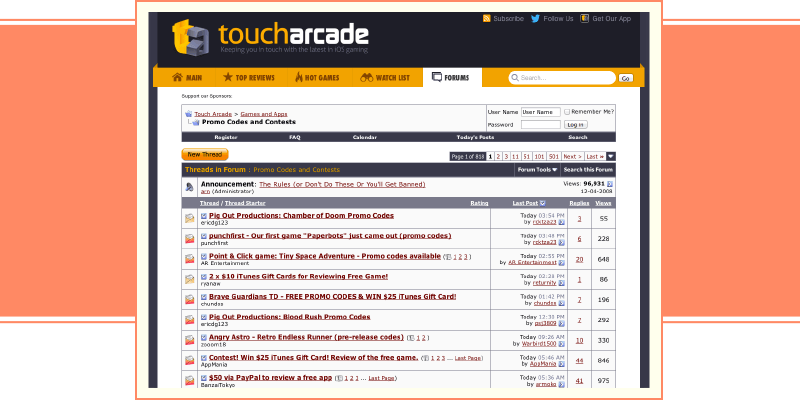Open the page navigation dropdown arrow
Screen dimensions: 800x400
click(x=611, y=157)
